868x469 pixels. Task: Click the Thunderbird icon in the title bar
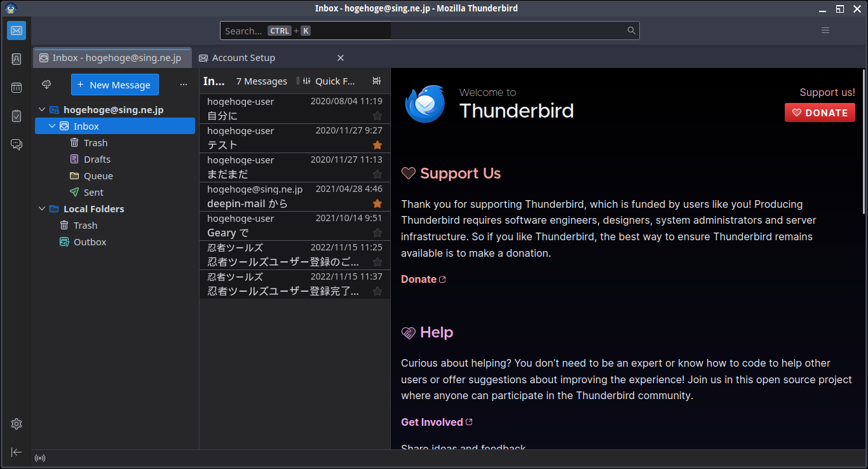10,8
